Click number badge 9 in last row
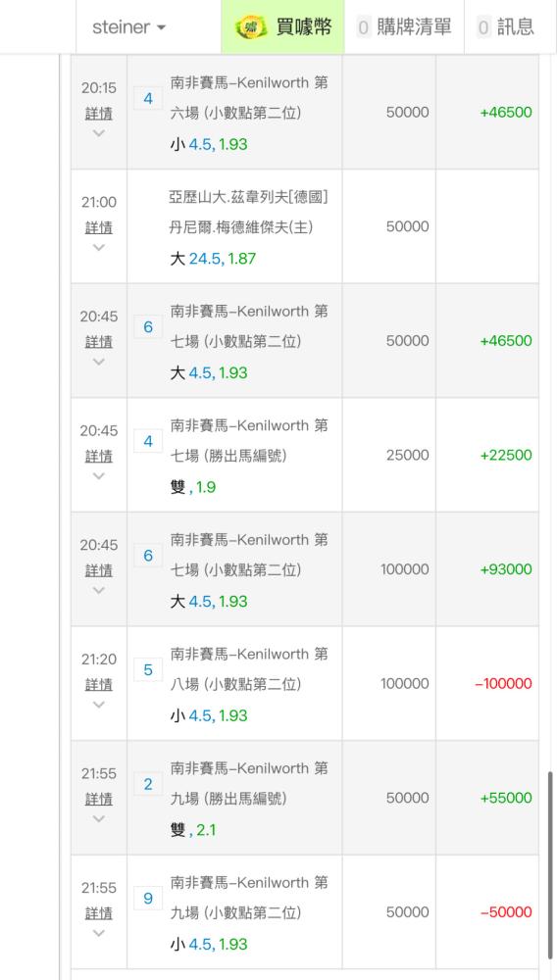Screen dimensions: 557x980 pyautogui.click(x=148, y=899)
